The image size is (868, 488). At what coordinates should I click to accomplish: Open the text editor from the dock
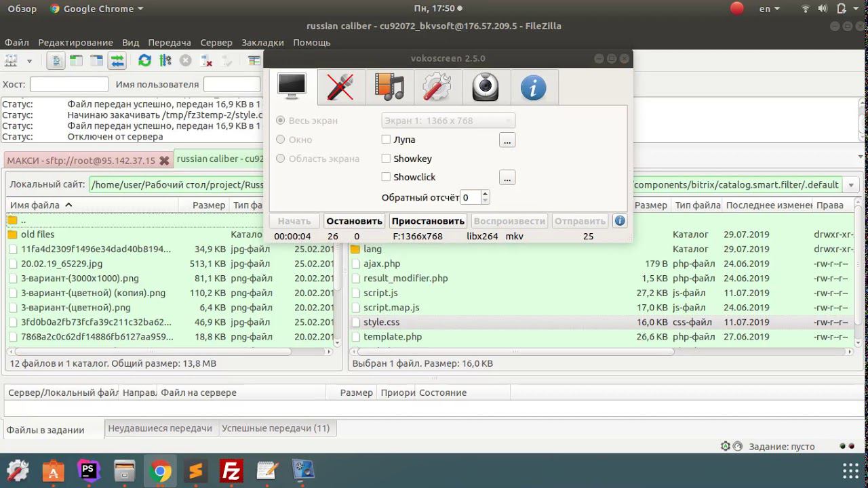pyautogui.click(x=267, y=470)
